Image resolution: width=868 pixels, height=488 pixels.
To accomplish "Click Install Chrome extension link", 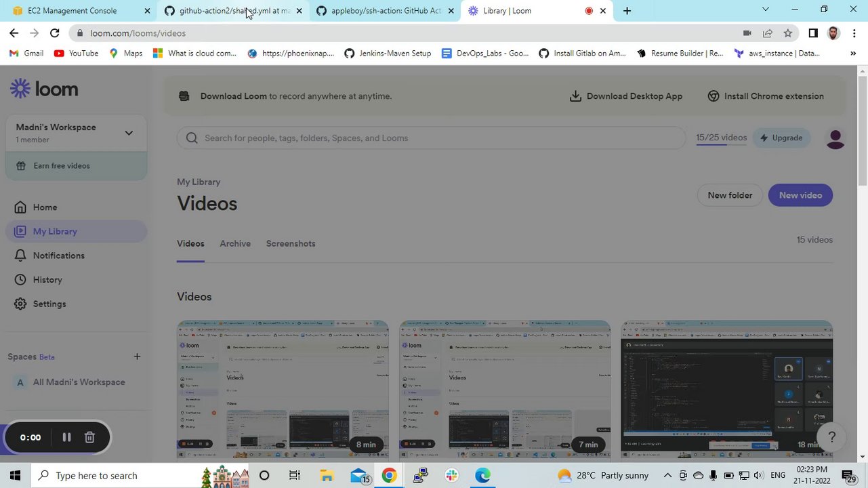I will pos(766,96).
